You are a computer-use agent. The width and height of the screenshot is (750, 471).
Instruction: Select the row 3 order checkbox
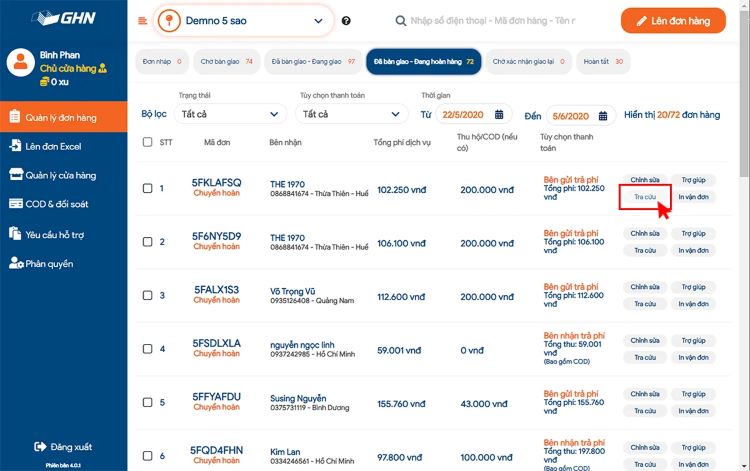[147, 295]
